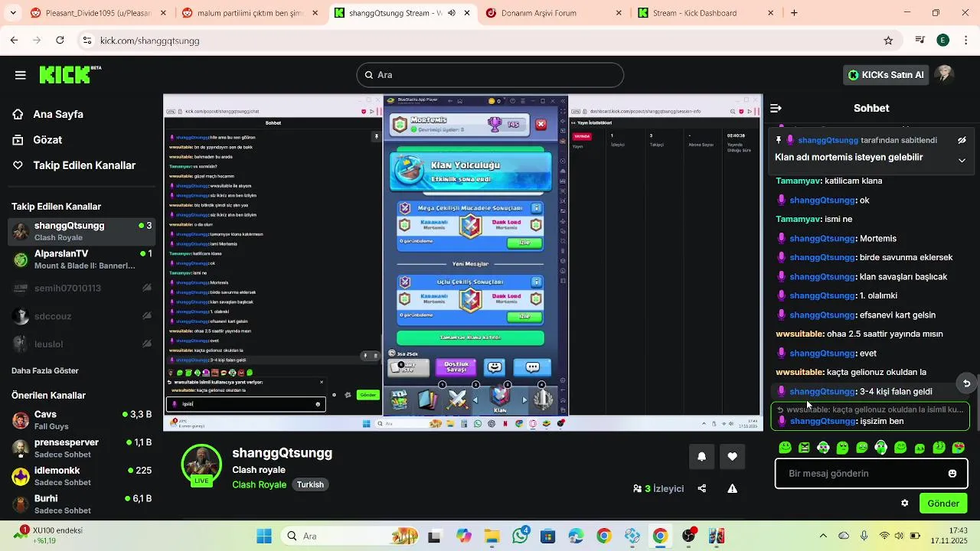Open user profile avatar menu

944,74
